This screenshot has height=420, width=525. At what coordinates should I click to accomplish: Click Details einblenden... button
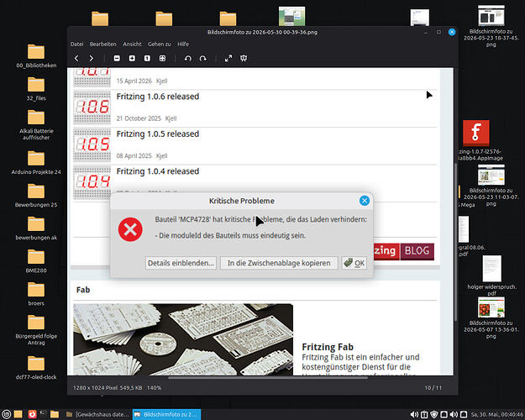click(x=181, y=263)
